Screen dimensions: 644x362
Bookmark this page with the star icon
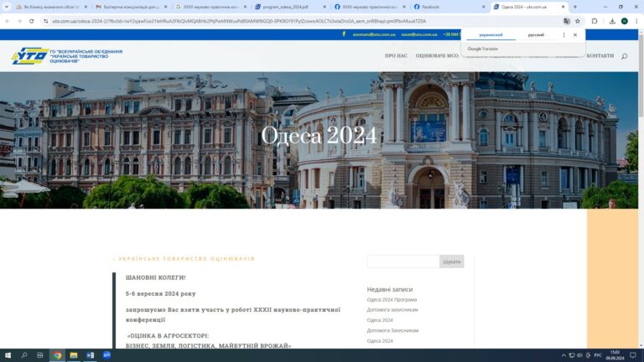578,21
